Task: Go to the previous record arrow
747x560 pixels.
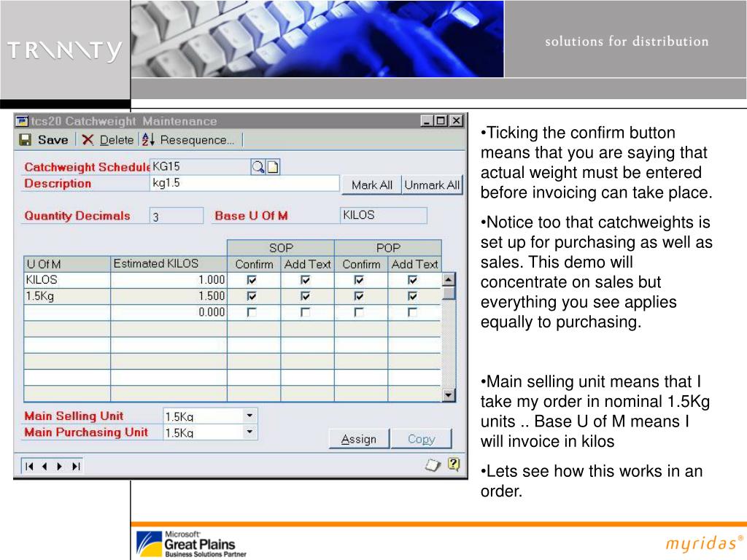Action: click(x=44, y=466)
